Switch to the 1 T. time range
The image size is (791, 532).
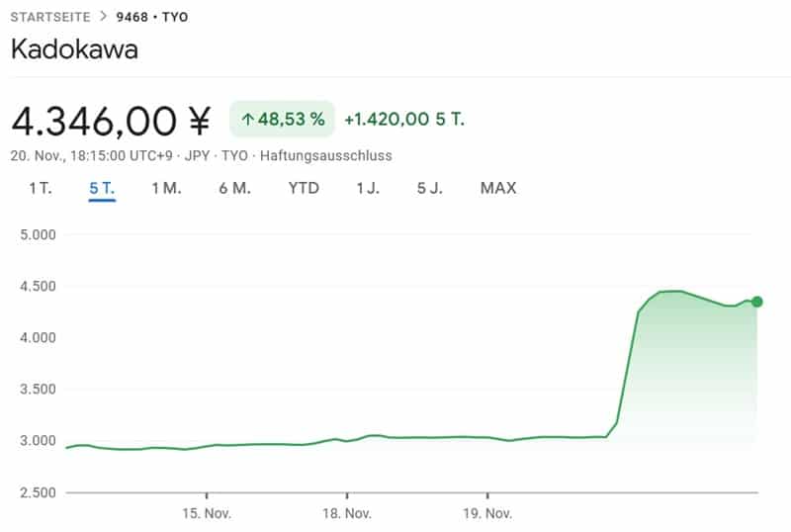(x=41, y=188)
